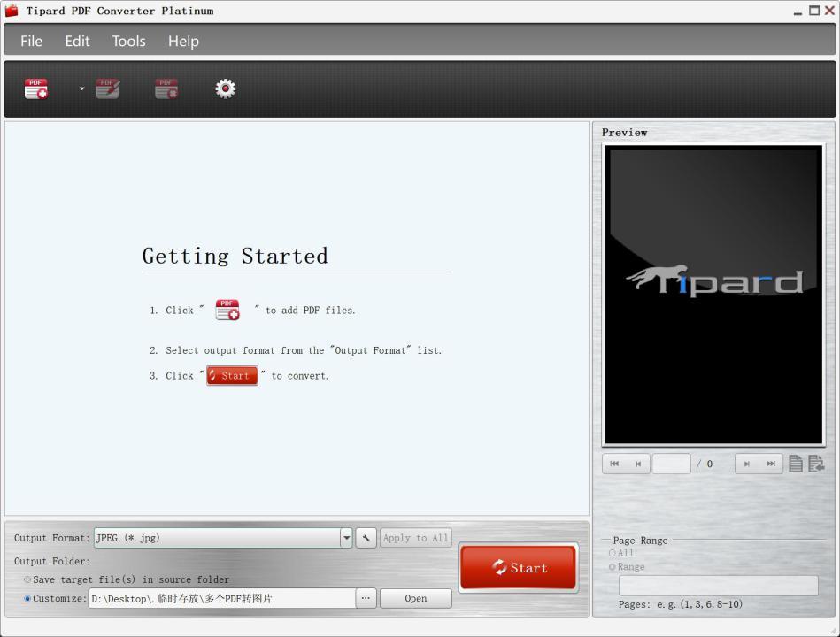Click the small Start image in step 3

tap(232, 376)
